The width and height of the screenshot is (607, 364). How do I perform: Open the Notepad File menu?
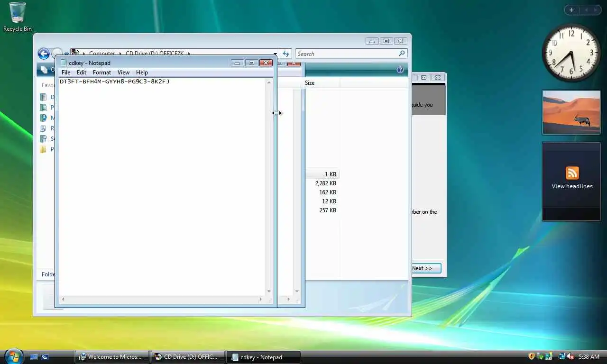coord(66,73)
